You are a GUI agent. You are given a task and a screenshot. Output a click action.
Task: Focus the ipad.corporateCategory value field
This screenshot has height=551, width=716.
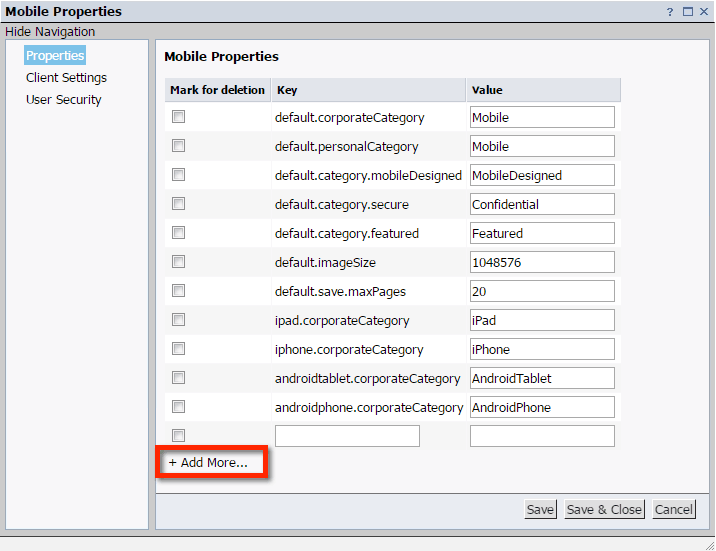pyautogui.click(x=542, y=320)
